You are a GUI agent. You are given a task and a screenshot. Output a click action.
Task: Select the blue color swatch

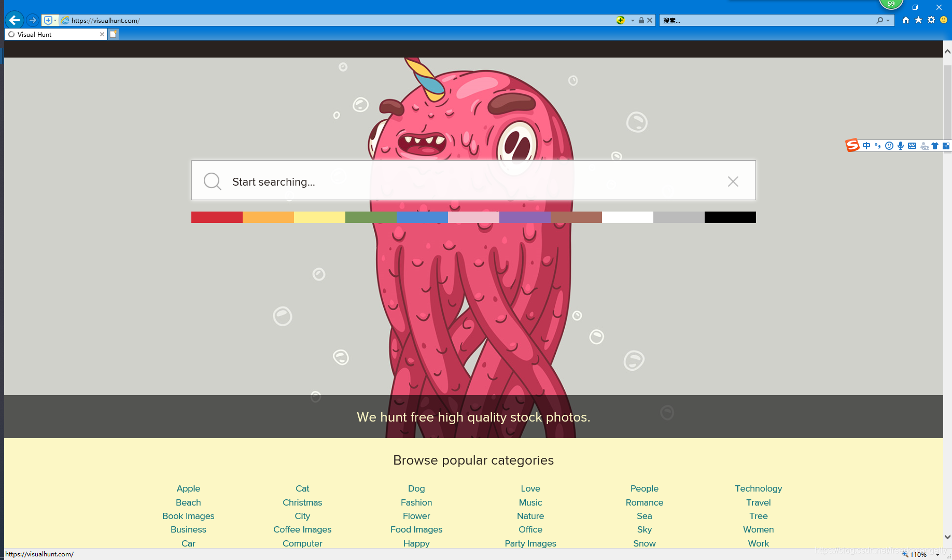tap(422, 217)
